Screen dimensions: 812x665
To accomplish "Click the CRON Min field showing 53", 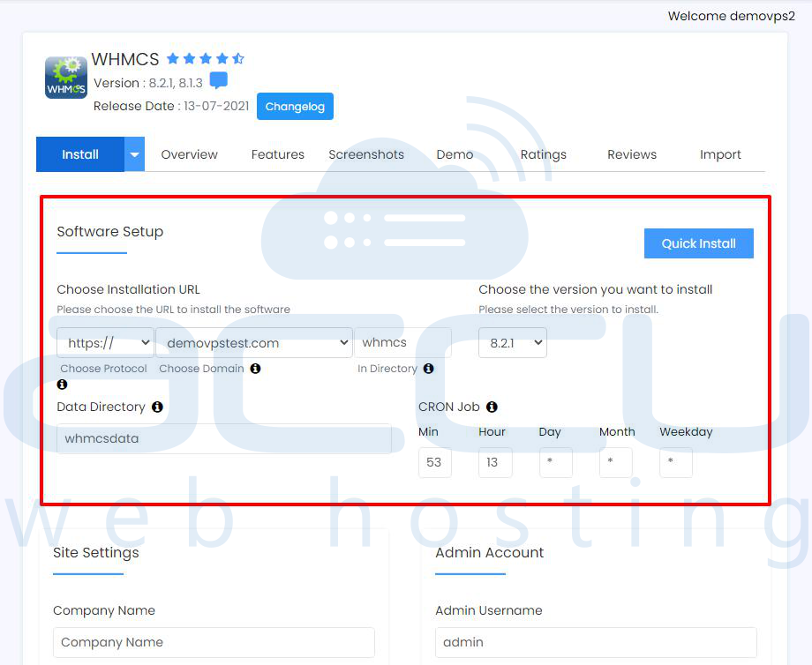I will [x=434, y=462].
